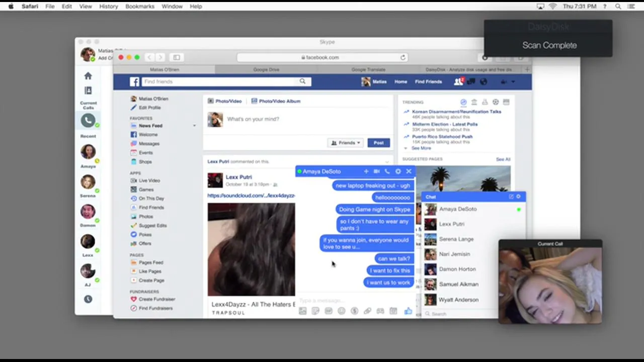Image resolution: width=644 pixels, height=362 pixels.
Task: Open Skype contacts book icon
Action: tap(88, 90)
